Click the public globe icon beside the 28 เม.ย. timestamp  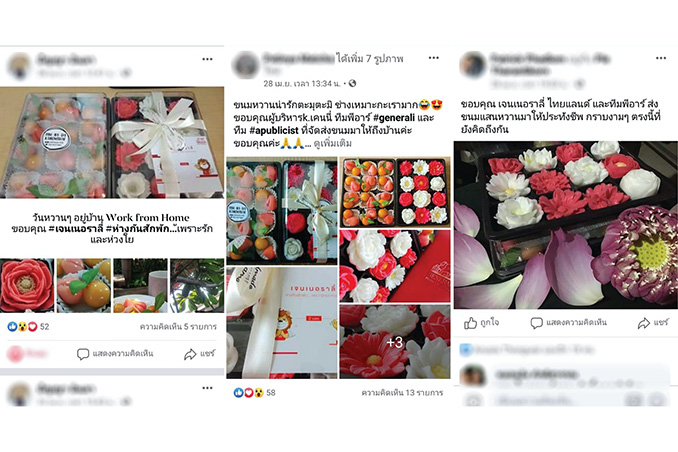pyautogui.click(x=352, y=83)
